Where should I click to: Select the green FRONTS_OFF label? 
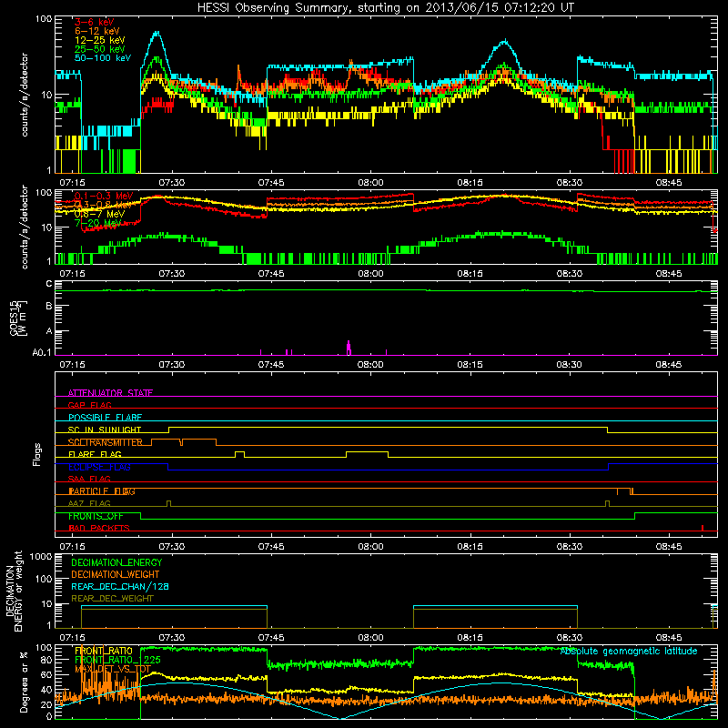[x=96, y=516]
